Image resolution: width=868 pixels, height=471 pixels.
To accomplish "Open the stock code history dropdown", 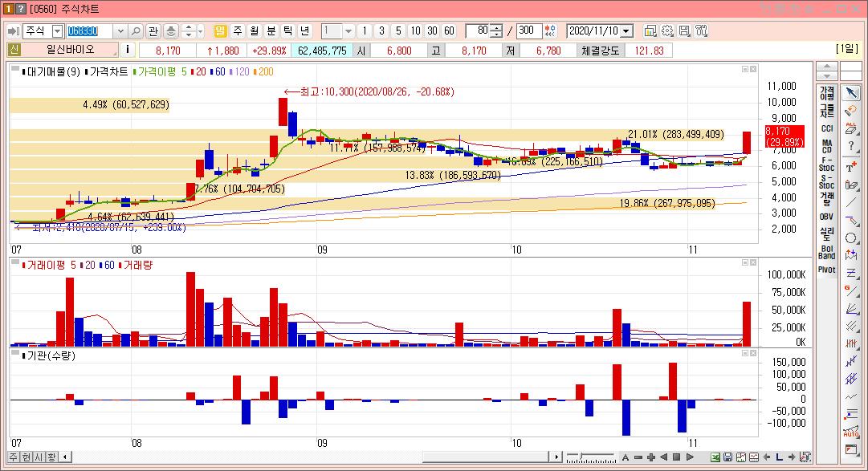I will (120, 31).
